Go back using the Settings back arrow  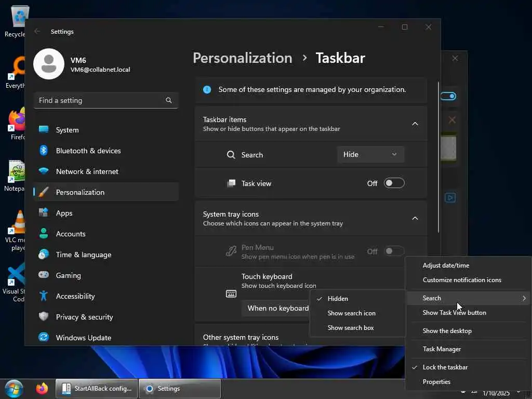point(37,31)
